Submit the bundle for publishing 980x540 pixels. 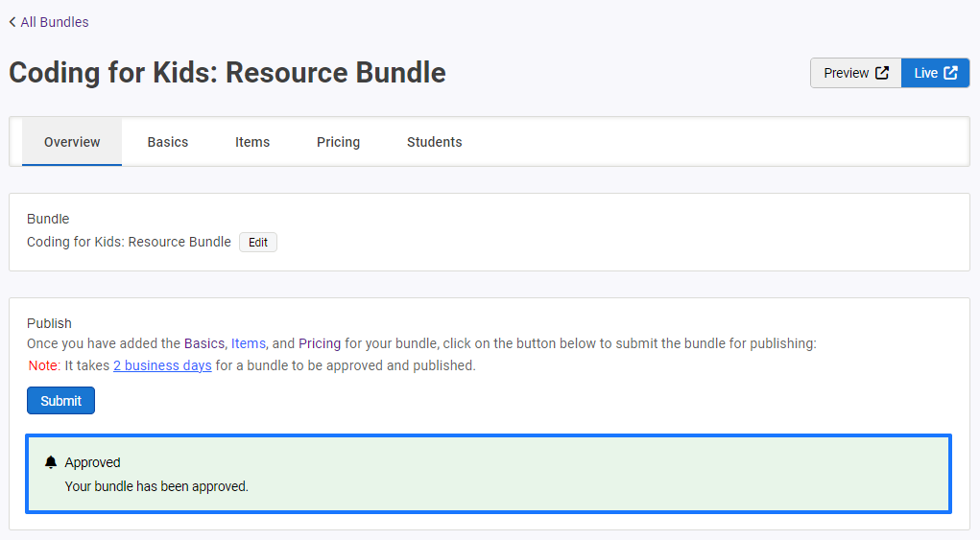(x=60, y=401)
